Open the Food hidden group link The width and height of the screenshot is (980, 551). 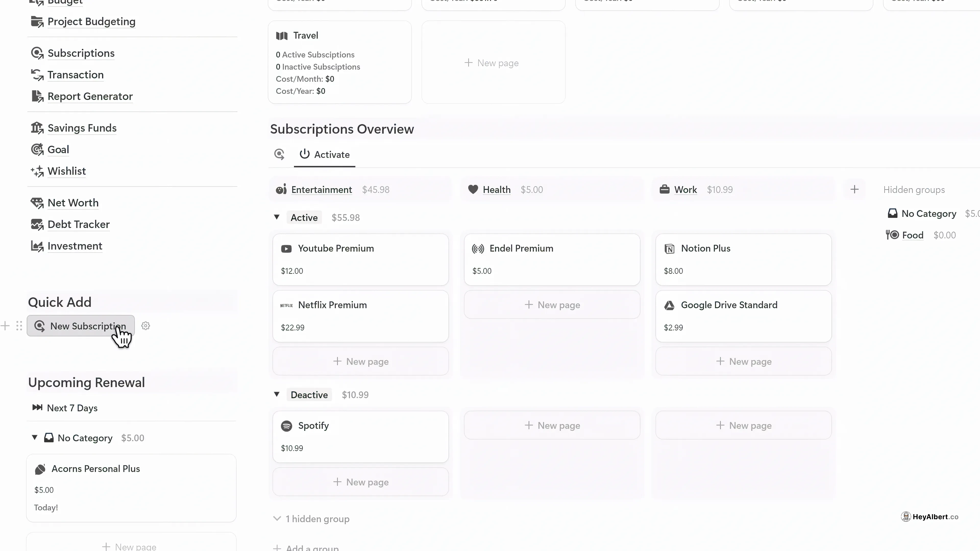point(913,235)
